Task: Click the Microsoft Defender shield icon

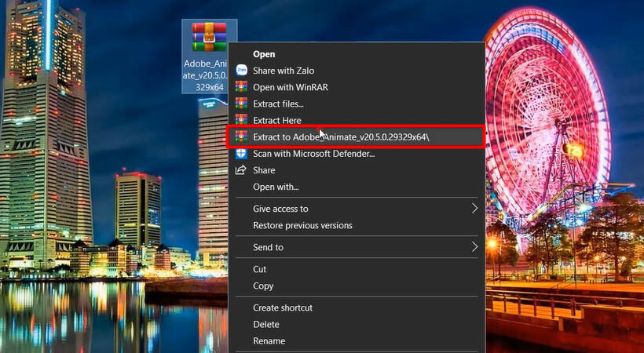Action: point(241,154)
